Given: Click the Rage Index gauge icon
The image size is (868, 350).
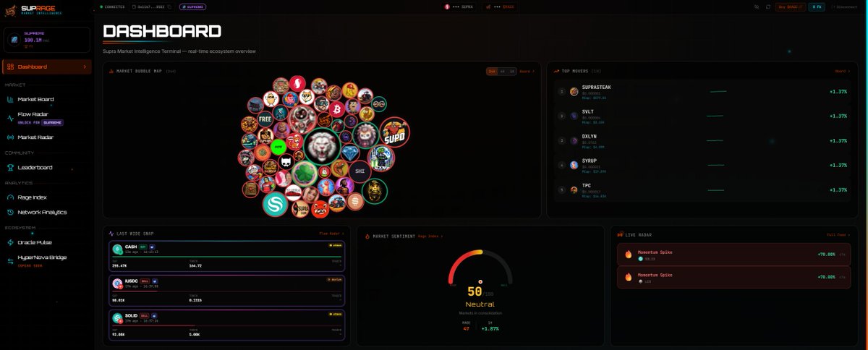Looking at the screenshot, I should click(x=10, y=197).
